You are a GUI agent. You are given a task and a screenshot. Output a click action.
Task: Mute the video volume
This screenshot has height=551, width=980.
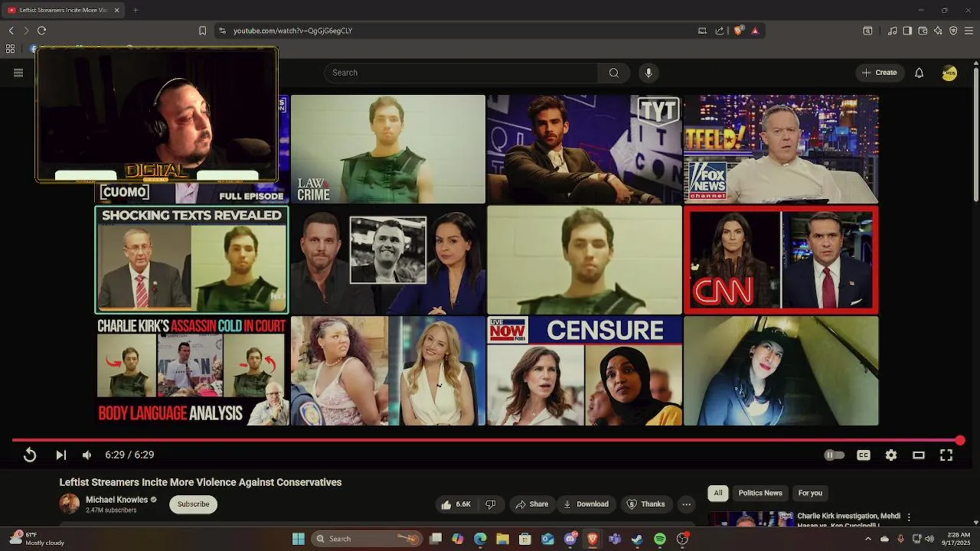(87, 455)
